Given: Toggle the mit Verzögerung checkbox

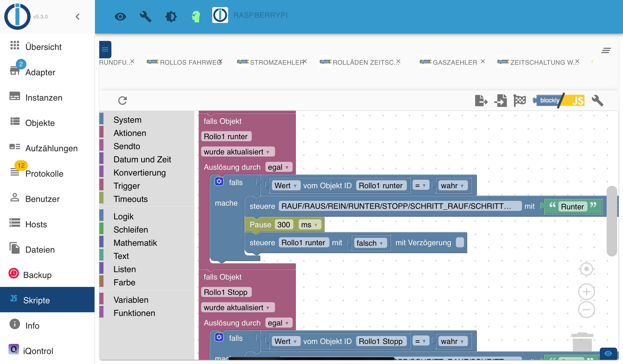Looking at the screenshot, I should 460,242.
